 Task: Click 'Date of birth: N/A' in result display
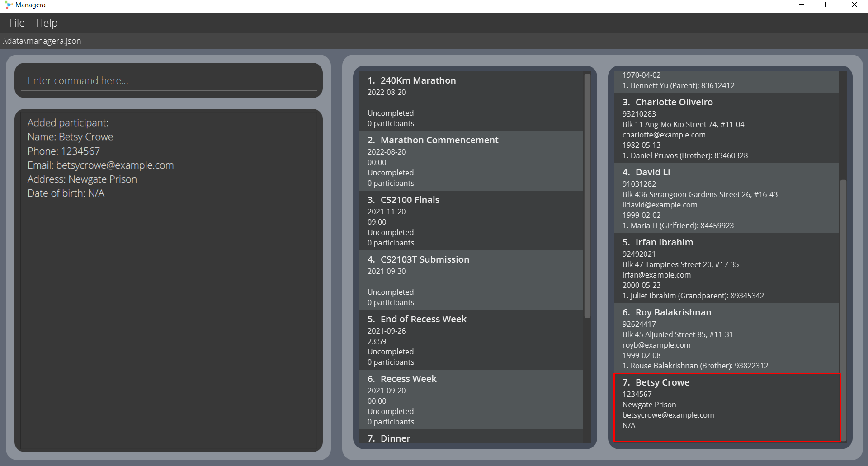pyautogui.click(x=66, y=193)
